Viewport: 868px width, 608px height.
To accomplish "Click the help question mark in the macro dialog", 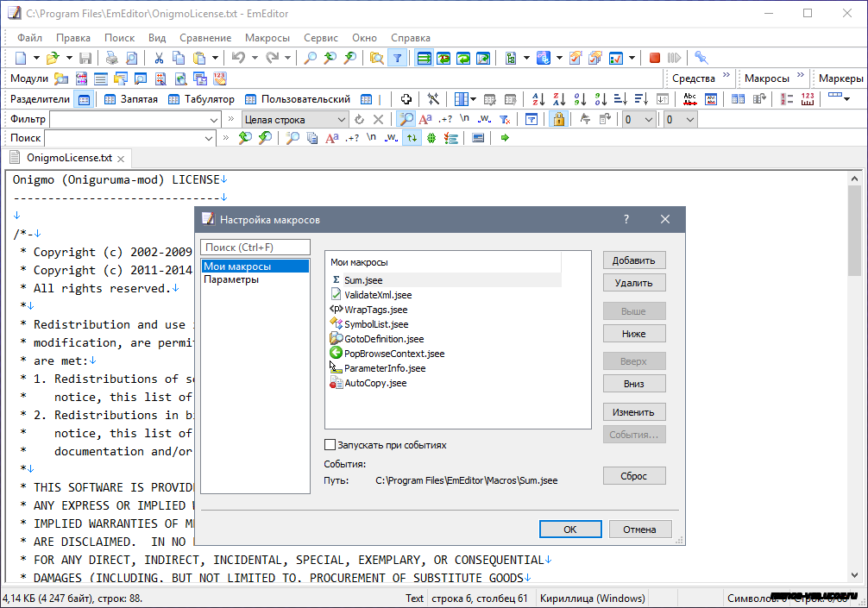I will pos(626,219).
